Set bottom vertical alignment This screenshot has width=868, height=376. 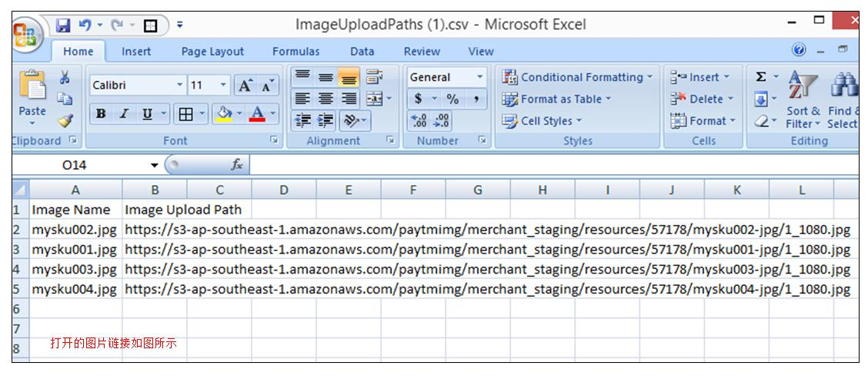click(x=349, y=77)
